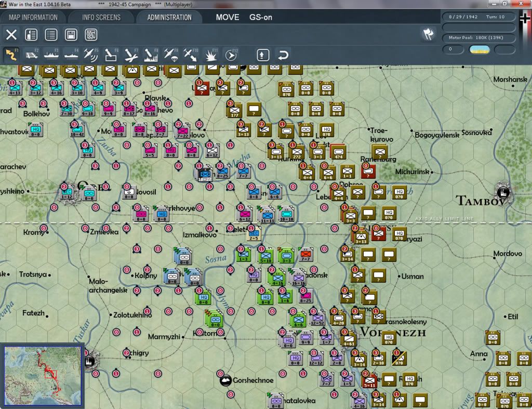Click the Tambov factory icon
Image resolution: width=532 pixels, height=409 pixels.
(x=503, y=192)
